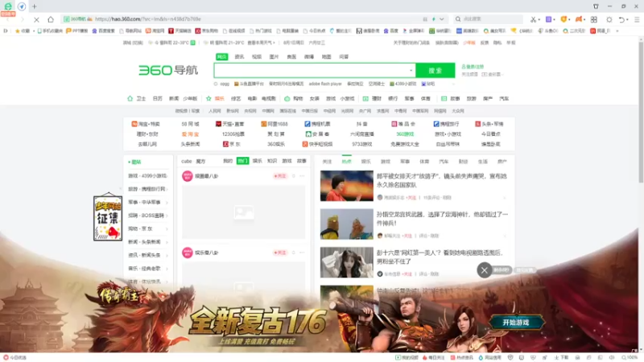The image size is (644, 362).
Task: Open the 携程机票 site link
Action: pyautogui.click(x=317, y=124)
